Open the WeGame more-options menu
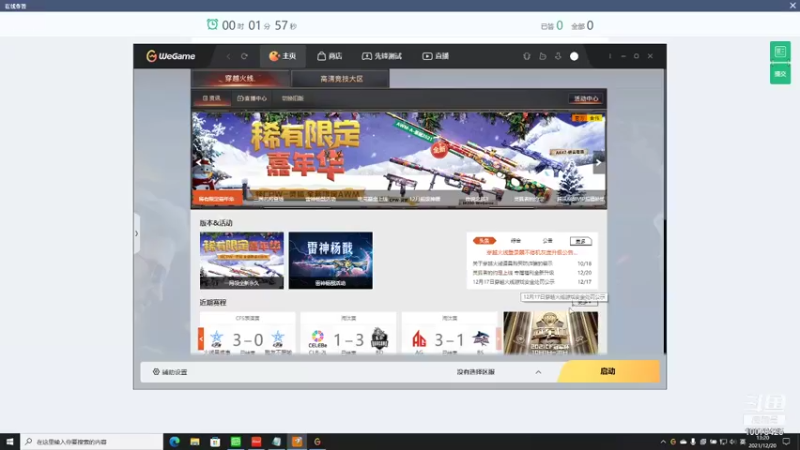This screenshot has width=800, height=450. click(x=610, y=56)
